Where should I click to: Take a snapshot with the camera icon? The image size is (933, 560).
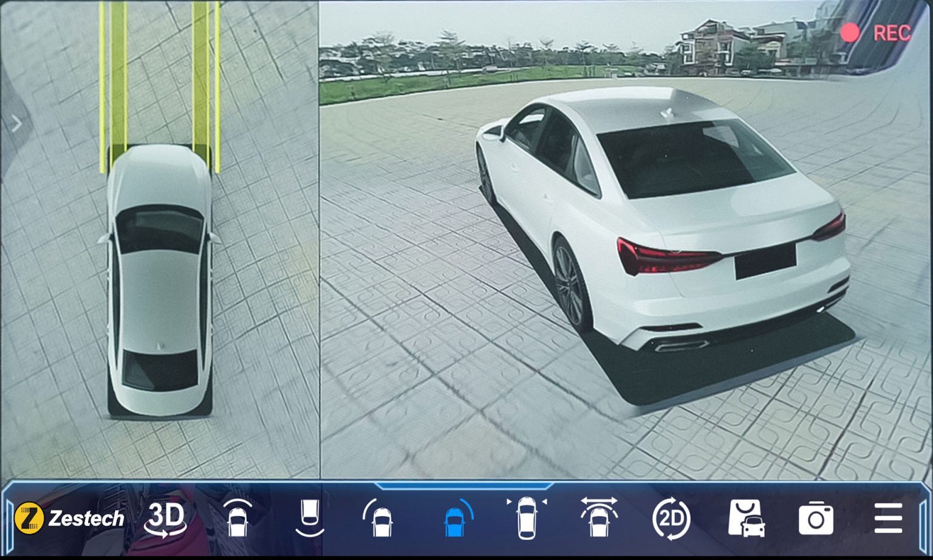[x=816, y=519]
